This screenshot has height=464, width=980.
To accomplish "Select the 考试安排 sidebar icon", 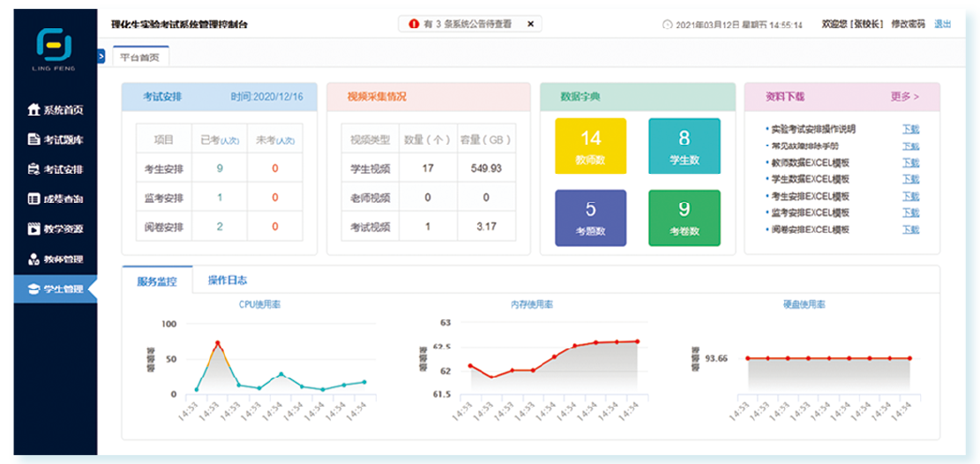I will coord(34,169).
